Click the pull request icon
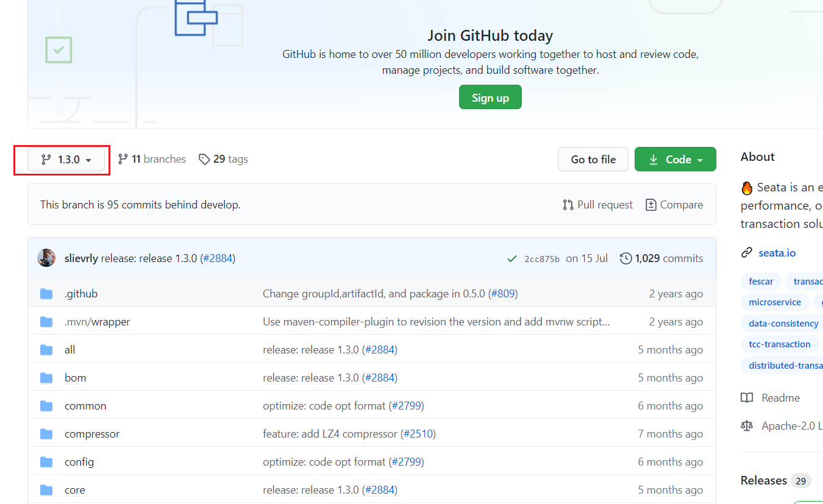This screenshot has width=823, height=504. (568, 205)
